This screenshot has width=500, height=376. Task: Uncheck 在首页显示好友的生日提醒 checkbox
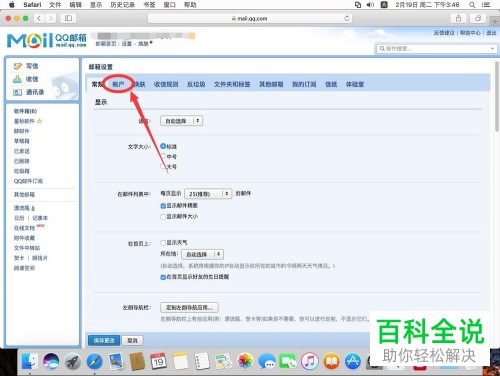163,277
